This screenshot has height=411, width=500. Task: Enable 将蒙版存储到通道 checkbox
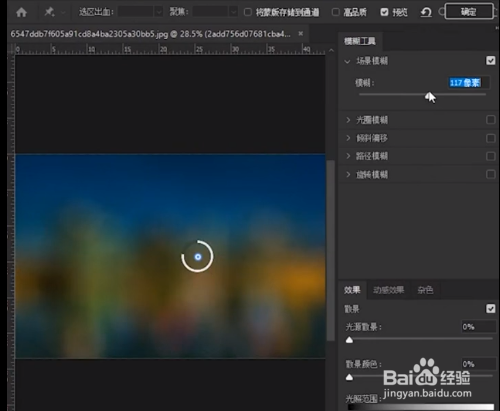point(248,12)
